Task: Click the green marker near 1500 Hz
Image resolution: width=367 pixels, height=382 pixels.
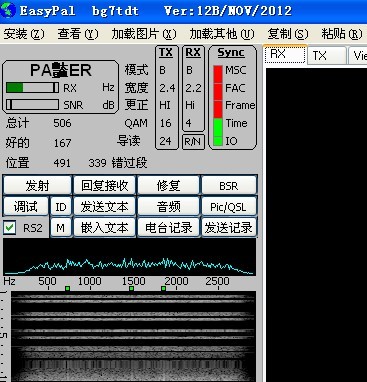Action: (x=132, y=288)
